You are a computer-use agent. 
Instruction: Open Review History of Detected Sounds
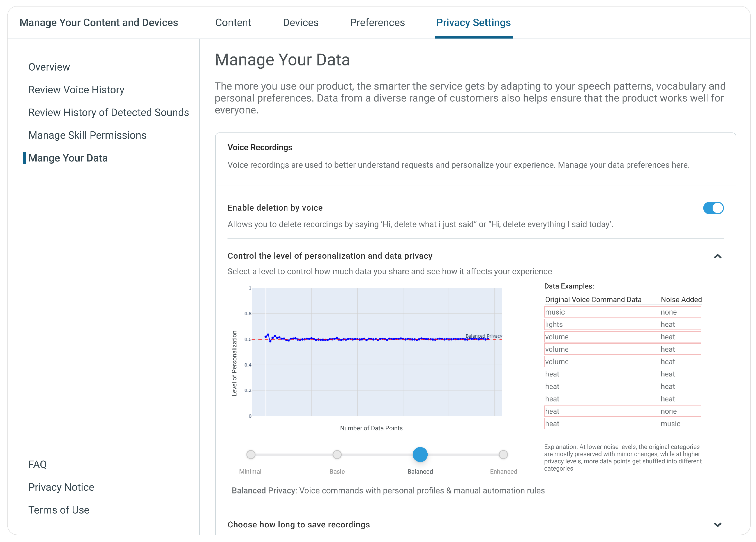[x=108, y=112]
